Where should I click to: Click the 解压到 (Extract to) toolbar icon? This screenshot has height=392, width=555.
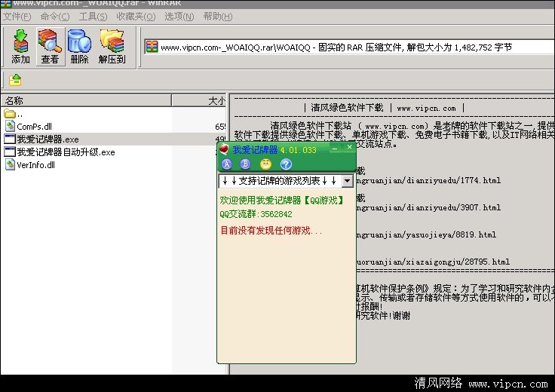112,46
